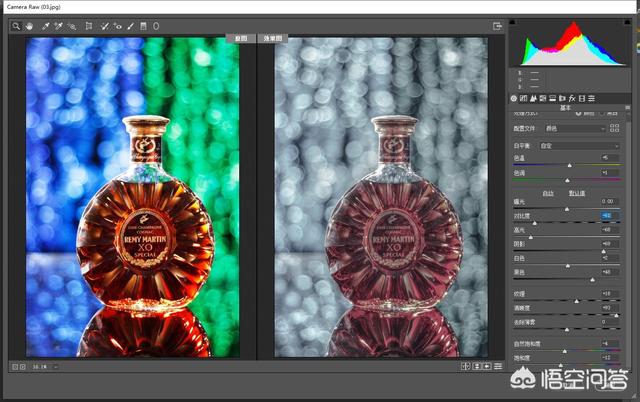This screenshot has height=402, width=640.
Task: Click the 纹理 texture value field
Action: coord(610,293)
